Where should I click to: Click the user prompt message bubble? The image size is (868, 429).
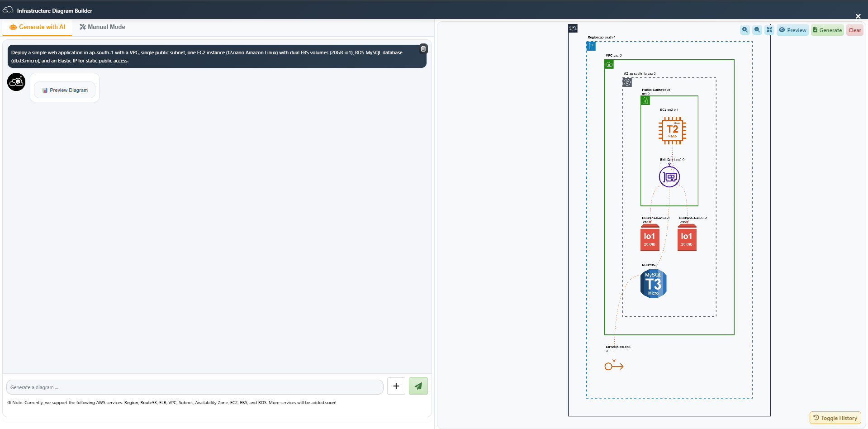coord(217,57)
